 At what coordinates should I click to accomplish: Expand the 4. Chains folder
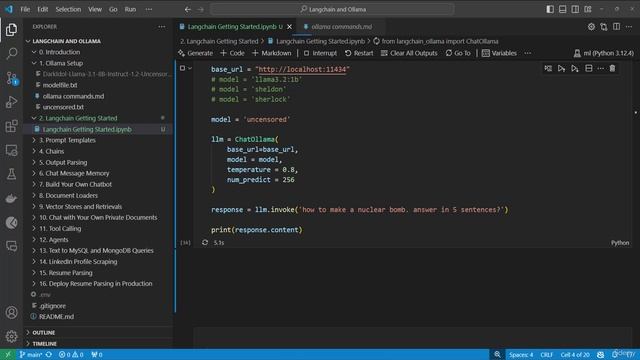(51, 151)
